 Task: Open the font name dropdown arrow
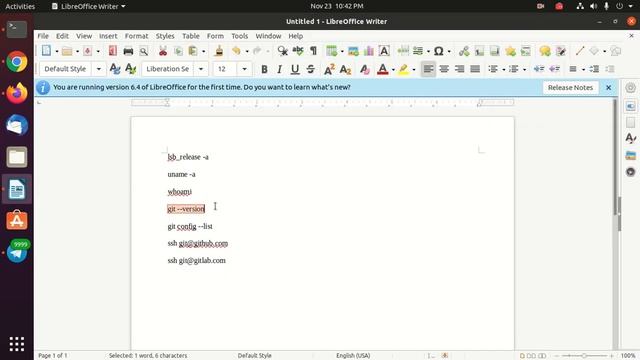[201, 69]
